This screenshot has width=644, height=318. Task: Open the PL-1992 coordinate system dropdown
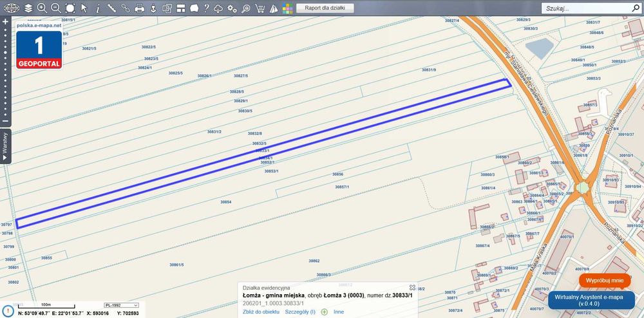[122, 305]
